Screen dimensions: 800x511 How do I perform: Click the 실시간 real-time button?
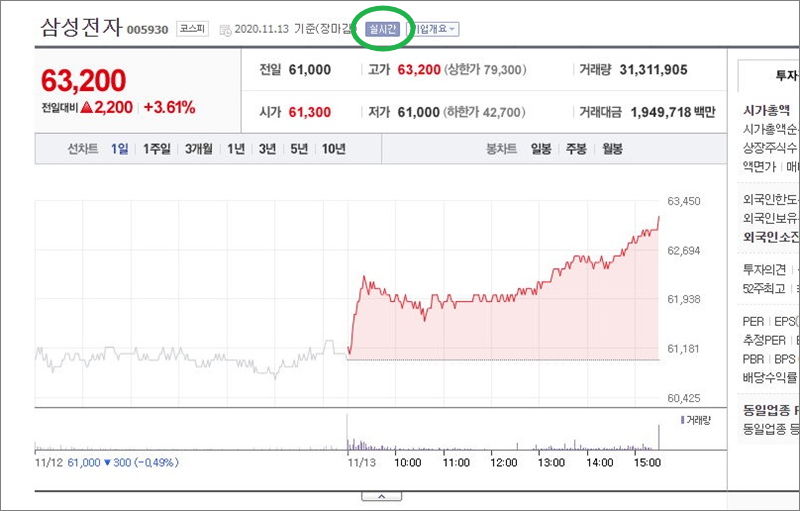click(x=382, y=29)
